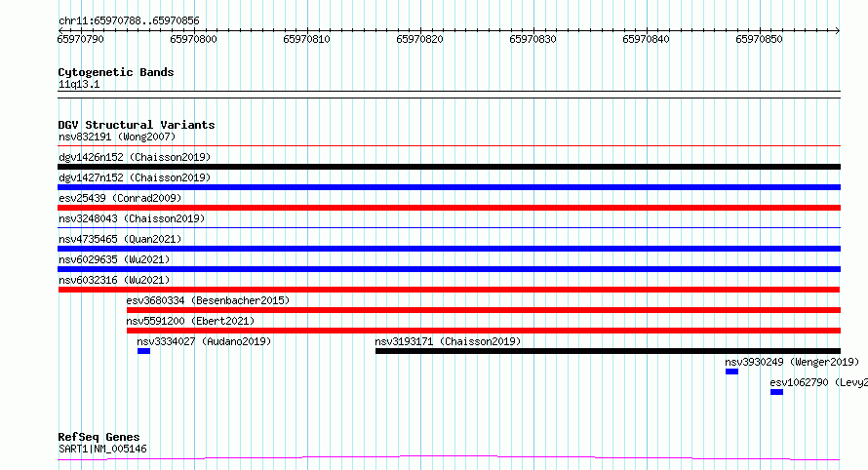Click ruler position 65970830

(x=533, y=39)
